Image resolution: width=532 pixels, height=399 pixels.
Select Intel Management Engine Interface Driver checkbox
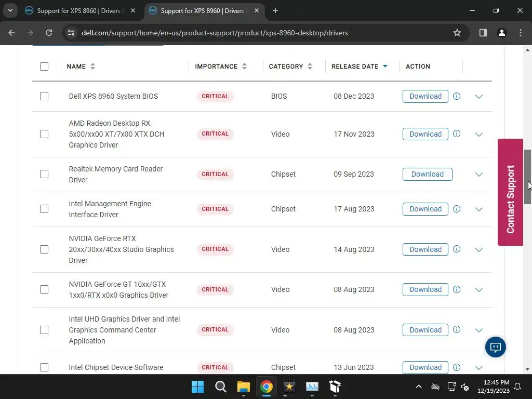[x=44, y=209]
